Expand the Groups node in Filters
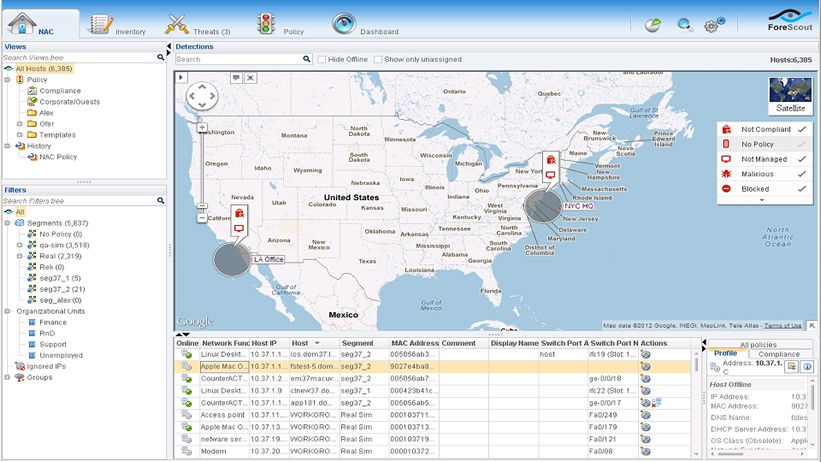This screenshot has width=821, height=462. (x=7, y=377)
